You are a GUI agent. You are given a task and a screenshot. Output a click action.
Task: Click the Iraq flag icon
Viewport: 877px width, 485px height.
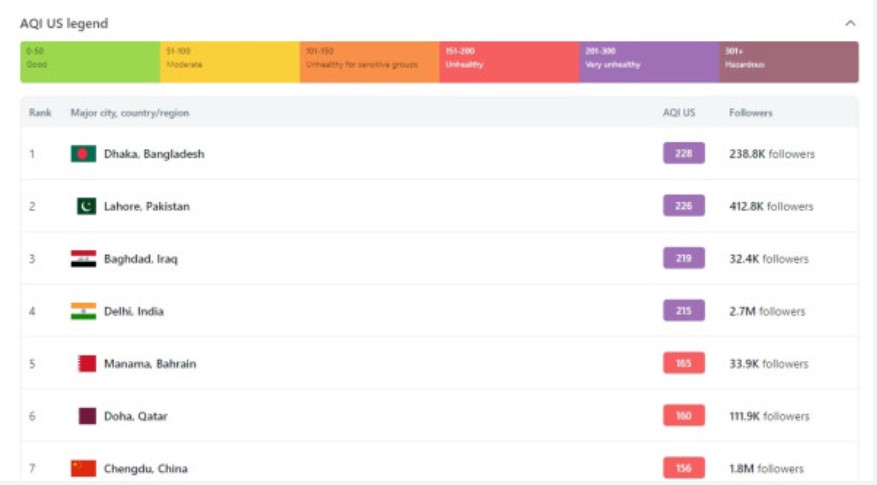pos(83,259)
